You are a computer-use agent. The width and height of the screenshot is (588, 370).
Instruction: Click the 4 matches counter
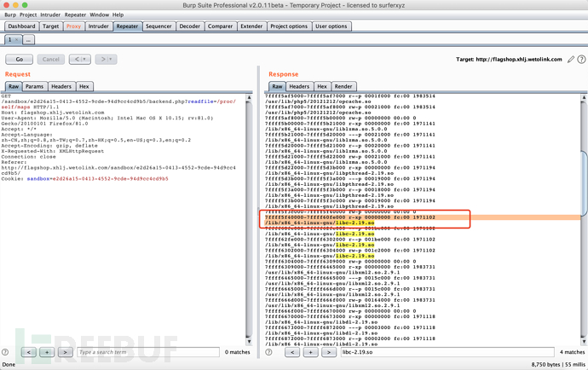(x=572, y=352)
